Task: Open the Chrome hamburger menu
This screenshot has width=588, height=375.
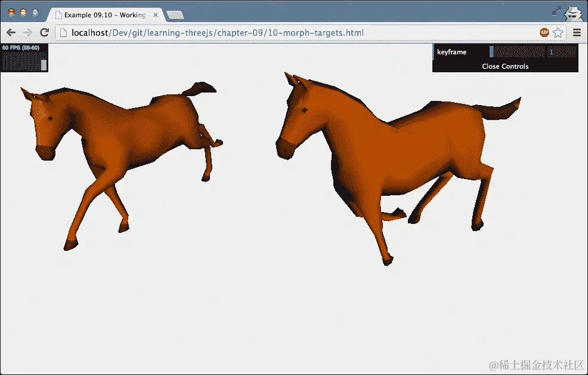Action: [x=577, y=33]
